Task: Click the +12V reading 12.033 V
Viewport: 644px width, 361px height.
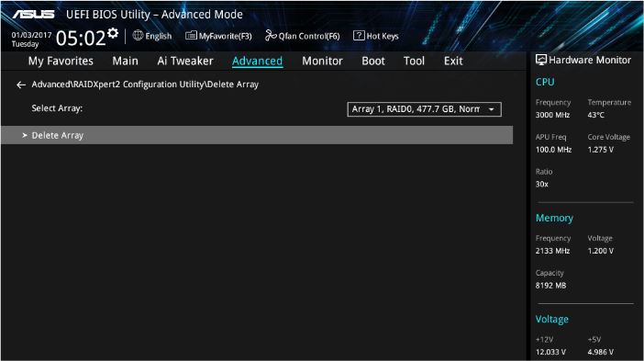Action: [550, 352]
